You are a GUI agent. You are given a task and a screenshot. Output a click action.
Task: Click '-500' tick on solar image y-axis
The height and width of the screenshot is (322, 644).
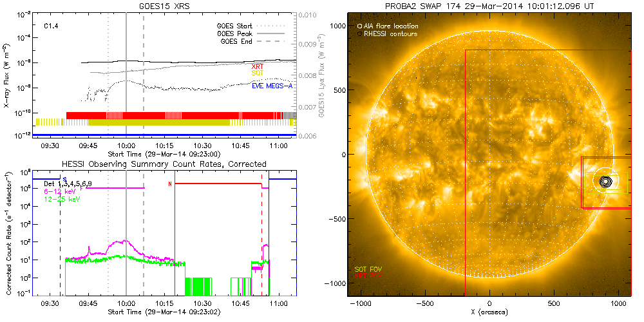click(x=336, y=219)
